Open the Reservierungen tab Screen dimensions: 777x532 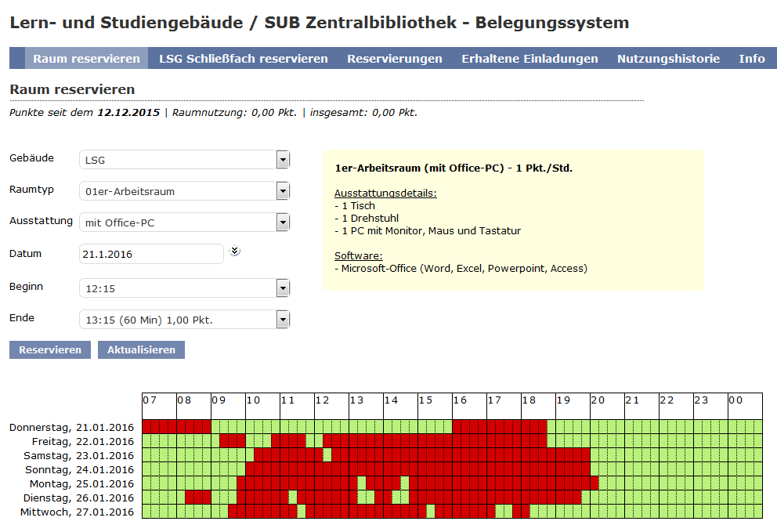395,59
